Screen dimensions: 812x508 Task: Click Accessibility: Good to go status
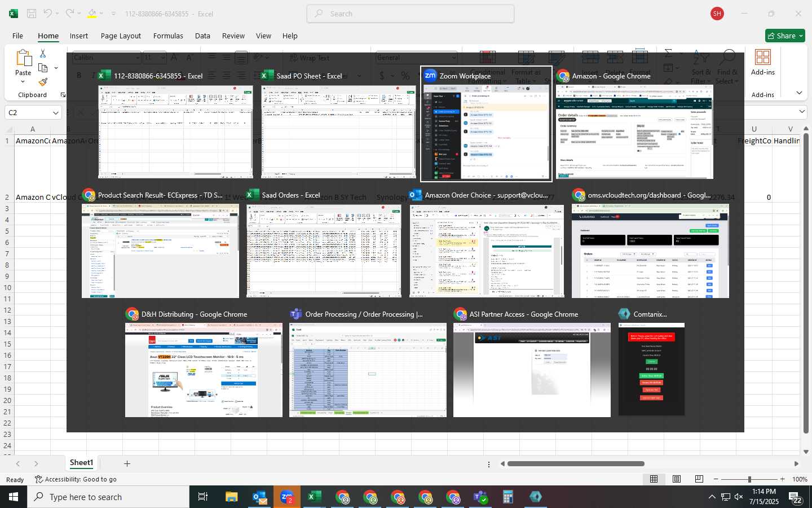(76, 479)
